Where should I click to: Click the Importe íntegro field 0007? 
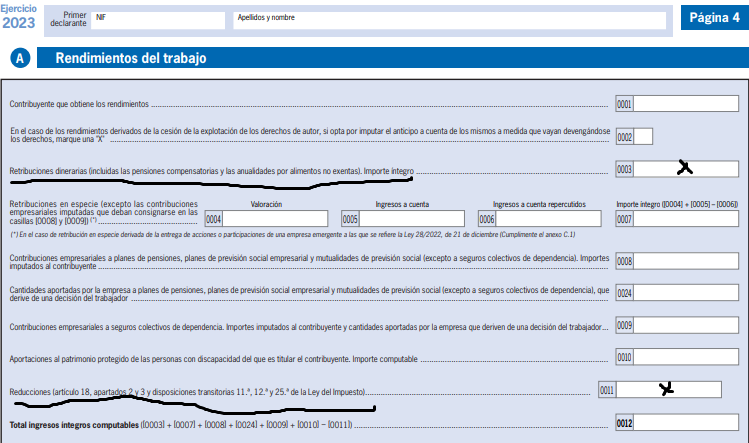(x=685, y=219)
